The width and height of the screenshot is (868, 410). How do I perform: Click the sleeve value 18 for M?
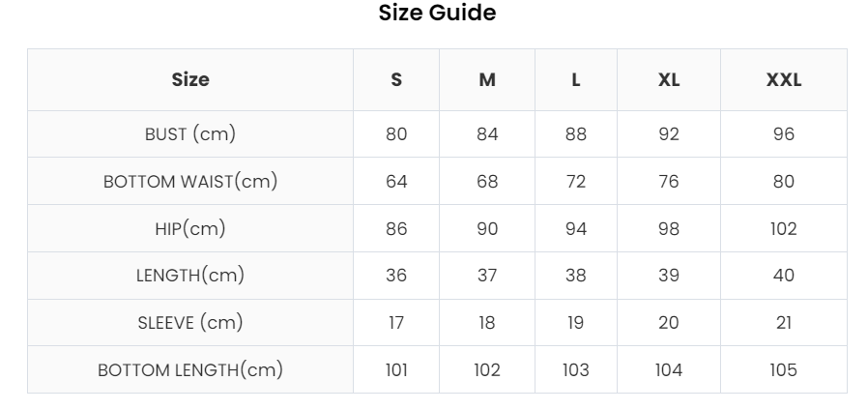pos(487,322)
